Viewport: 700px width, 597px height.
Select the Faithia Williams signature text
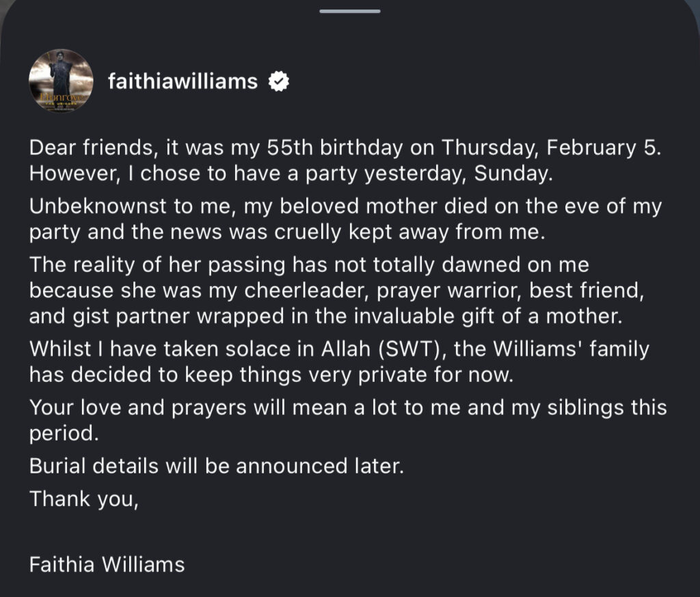(x=105, y=565)
